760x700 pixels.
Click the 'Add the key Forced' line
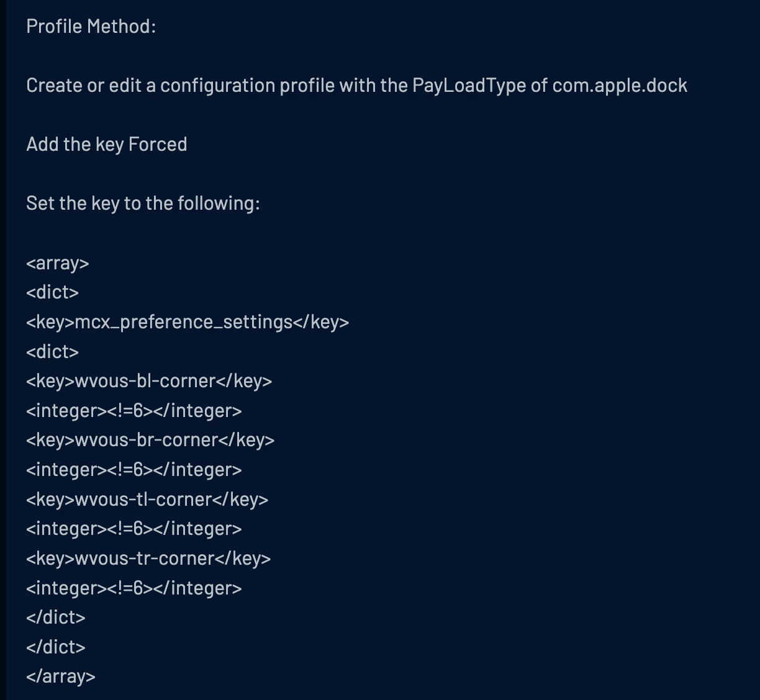107,144
